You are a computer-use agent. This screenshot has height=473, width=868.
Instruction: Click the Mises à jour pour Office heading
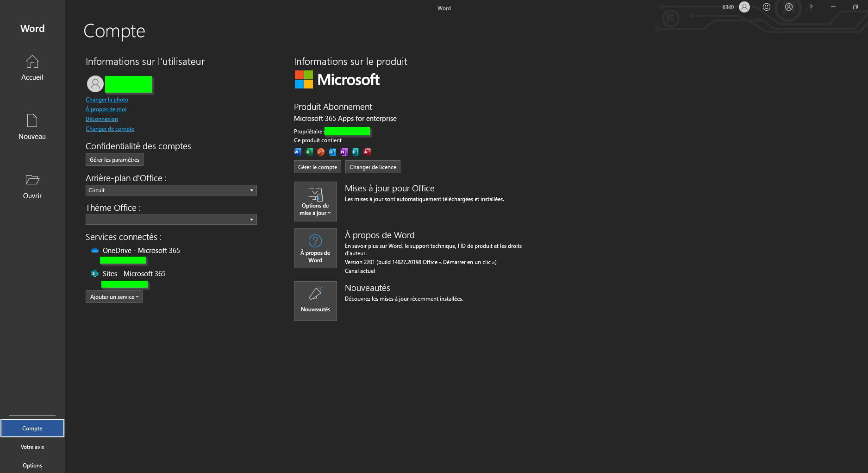[x=390, y=189]
